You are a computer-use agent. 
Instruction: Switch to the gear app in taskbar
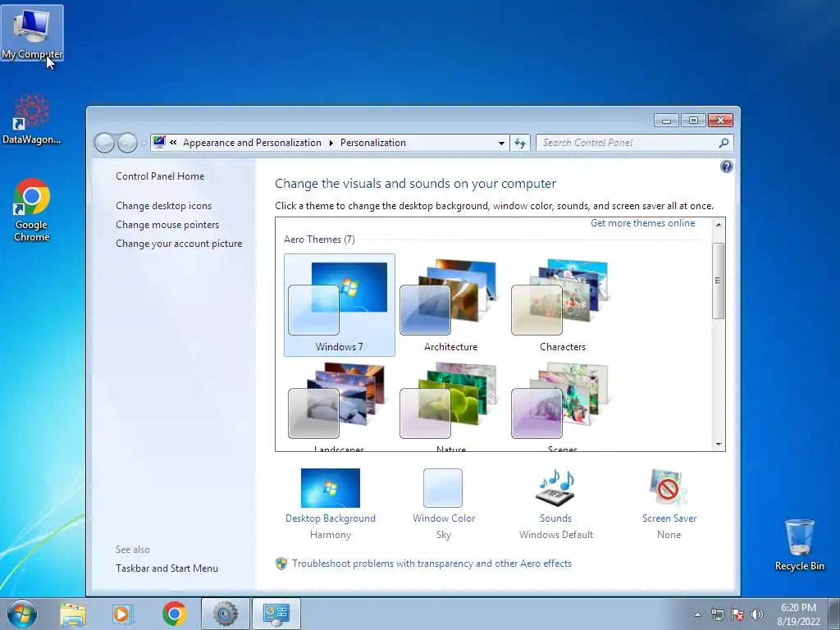(225, 614)
